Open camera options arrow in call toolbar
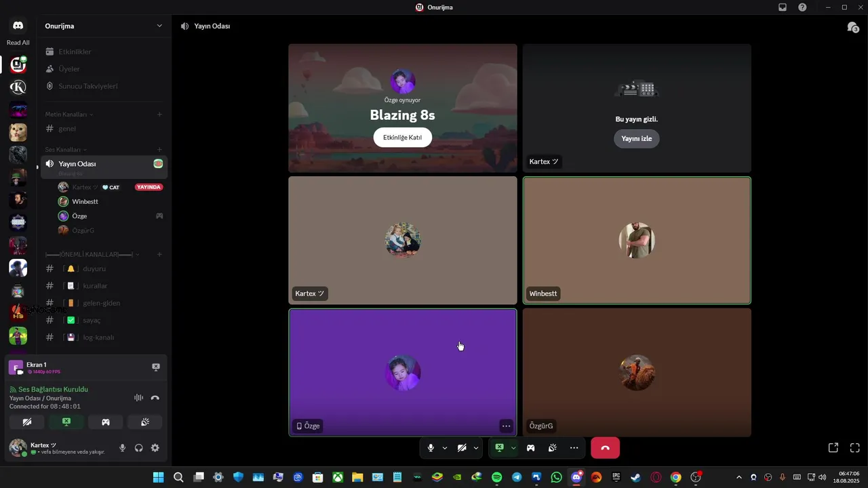This screenshot has width=868, height=488. point(476,448)
